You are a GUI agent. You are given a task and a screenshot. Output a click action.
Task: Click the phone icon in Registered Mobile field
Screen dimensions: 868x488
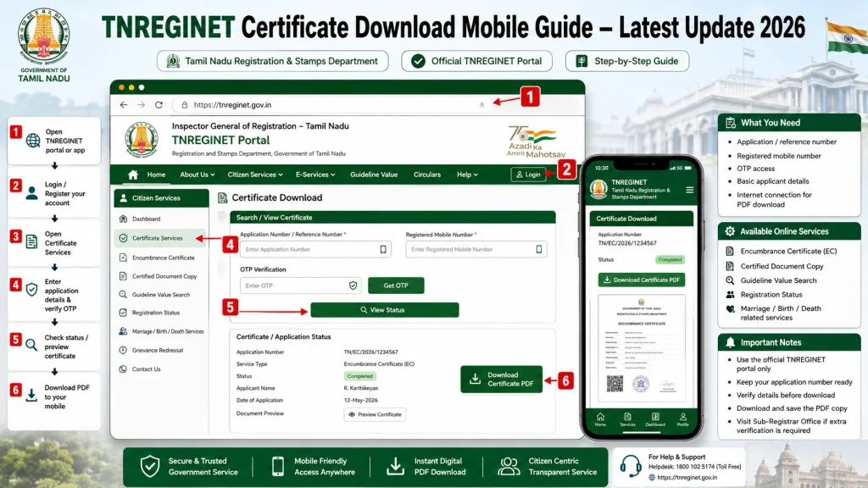(538, 250)
